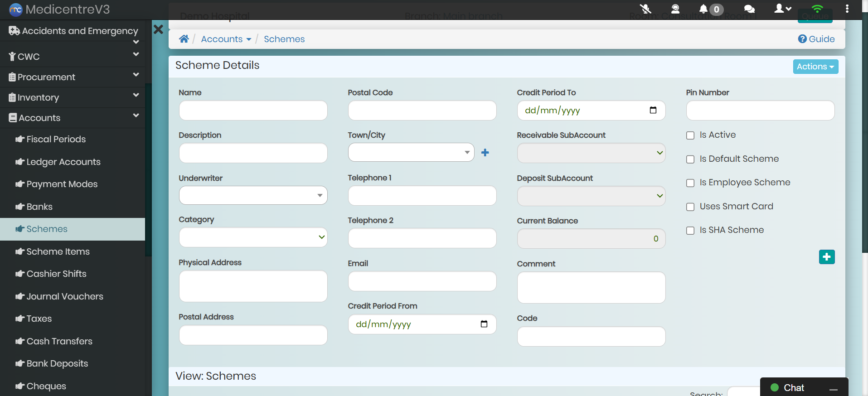868x396 pixels.
Task: Click the plus icon beside Town/City
Action: pos(485,153)
